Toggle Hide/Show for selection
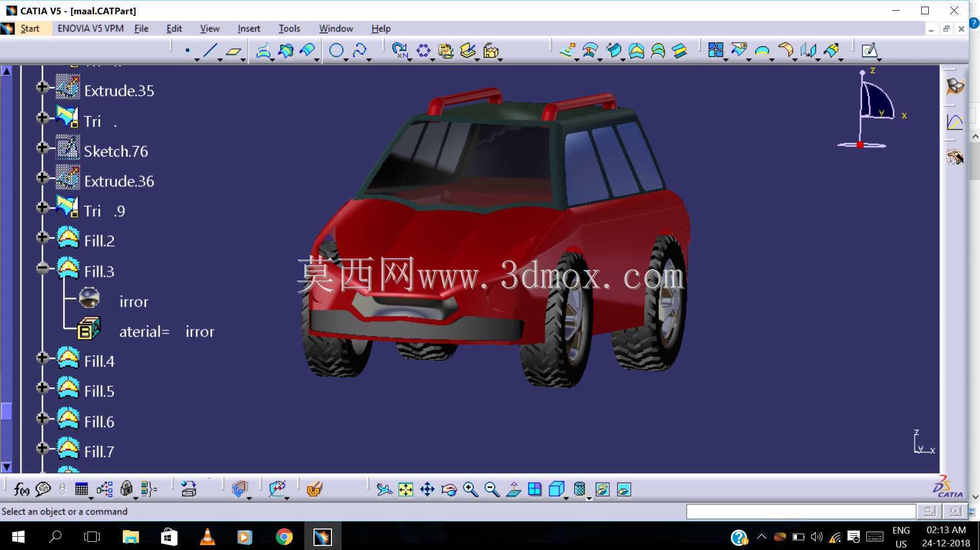The width and height of the screenshot is (980, 550). coord(603,490)
